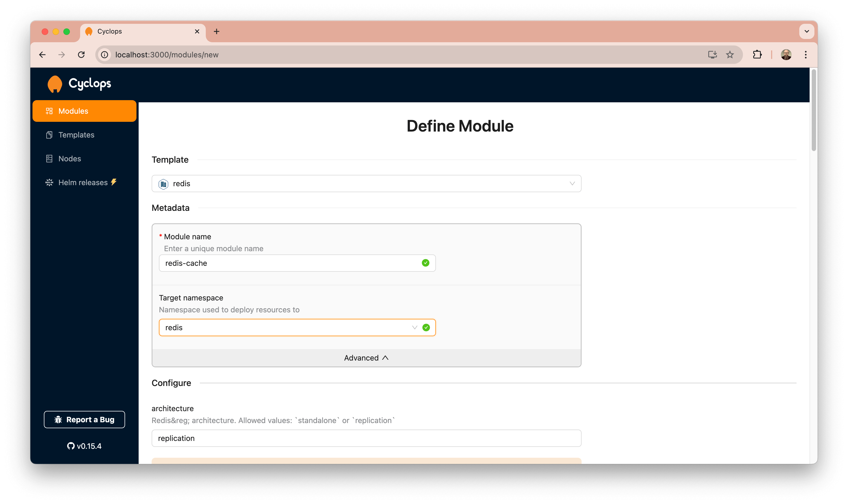Click the v0.15.4 GitHub link
This screenshot has width=848, height=504.
pos(85,445)
